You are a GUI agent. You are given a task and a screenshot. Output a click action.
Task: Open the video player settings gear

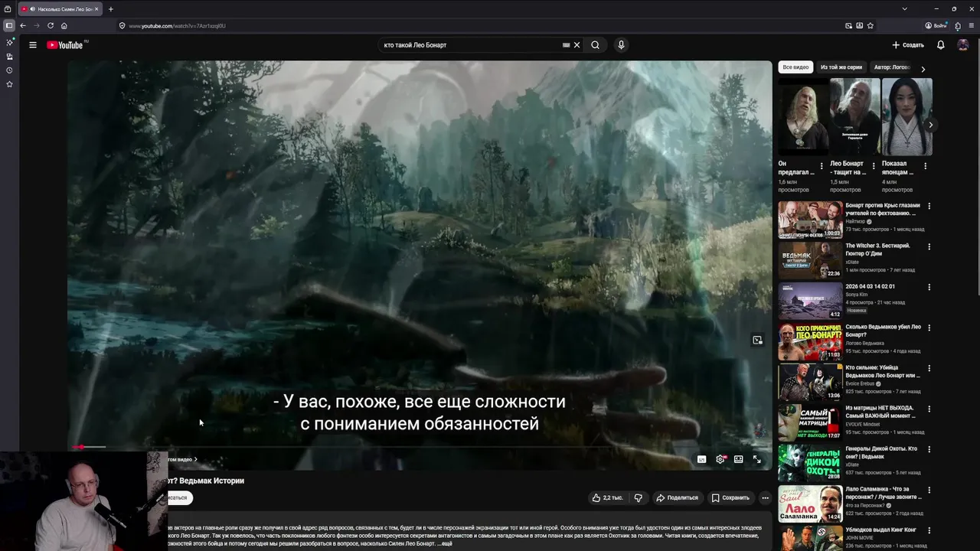(x=720, y=459)
